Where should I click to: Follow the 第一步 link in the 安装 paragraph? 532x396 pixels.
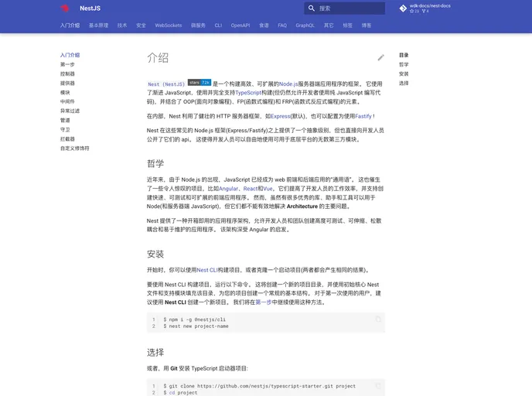263,302
